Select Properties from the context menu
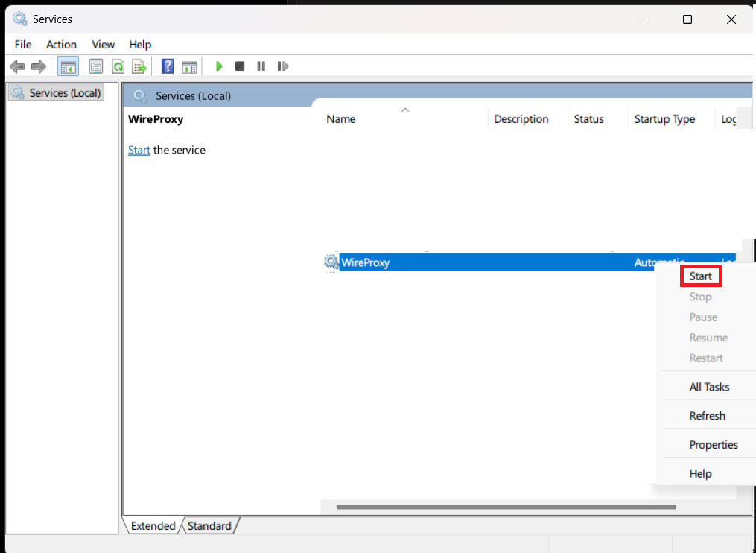The height and width of the screenshot is (553, 756). [x=713, y=445]
